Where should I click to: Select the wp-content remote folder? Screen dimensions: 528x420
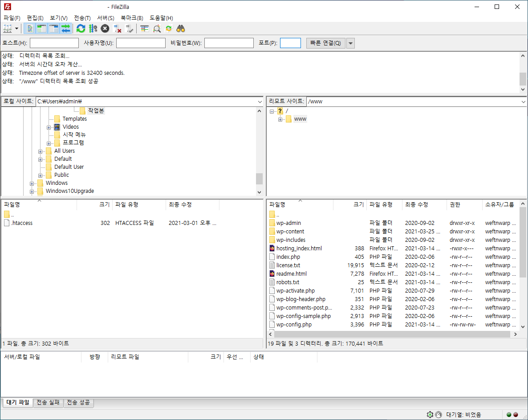pyautogui.click(x=290, y=232)
